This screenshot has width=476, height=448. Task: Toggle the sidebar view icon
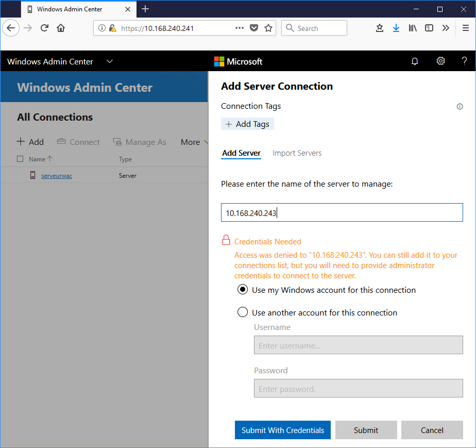coord(429,28)
